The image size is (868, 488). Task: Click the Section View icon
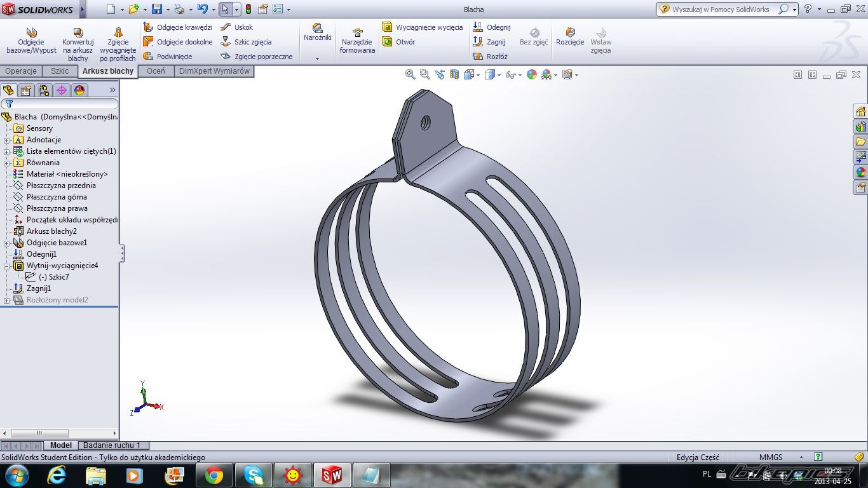point(454,74)
